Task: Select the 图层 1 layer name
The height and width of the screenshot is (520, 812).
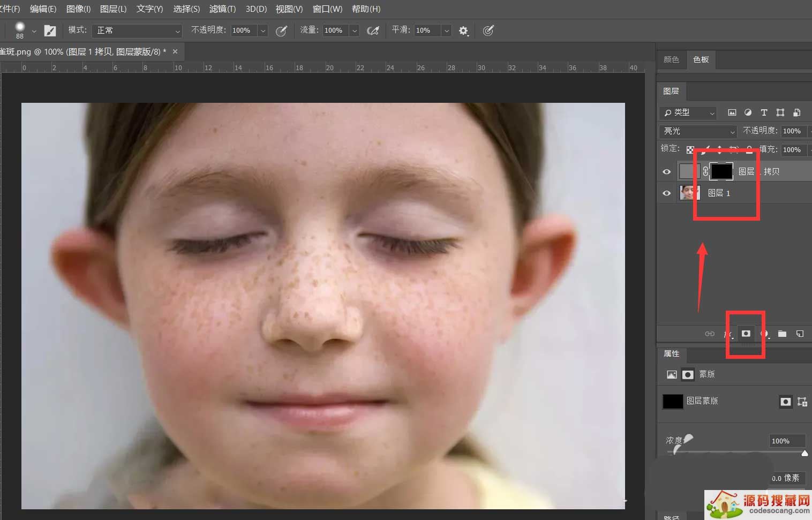Action: tap(719, 193)
